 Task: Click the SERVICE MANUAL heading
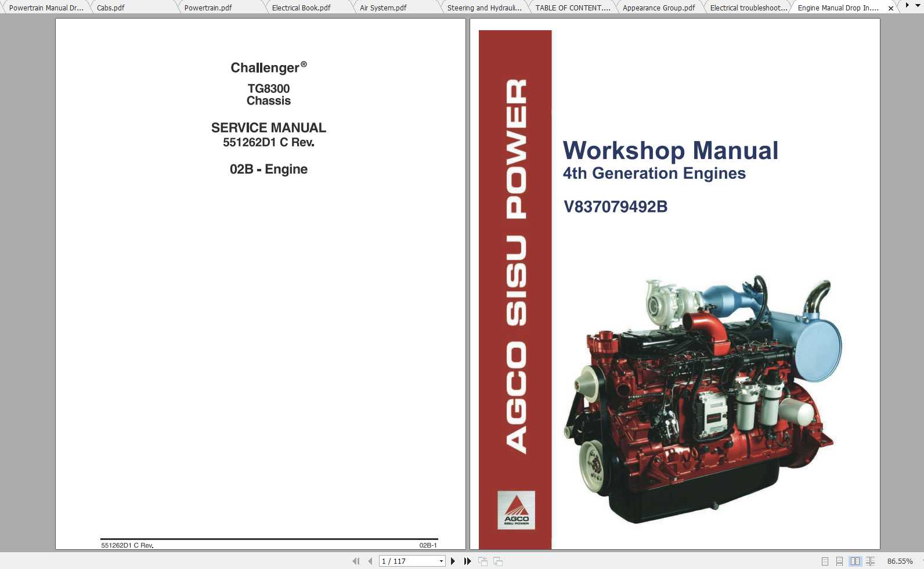[x=269, y=128]
